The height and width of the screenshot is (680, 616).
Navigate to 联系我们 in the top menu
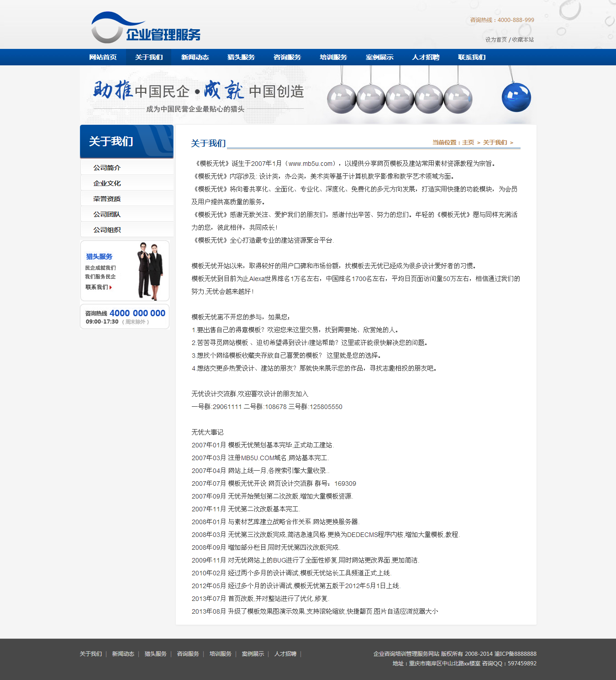(x=472, y=57)
